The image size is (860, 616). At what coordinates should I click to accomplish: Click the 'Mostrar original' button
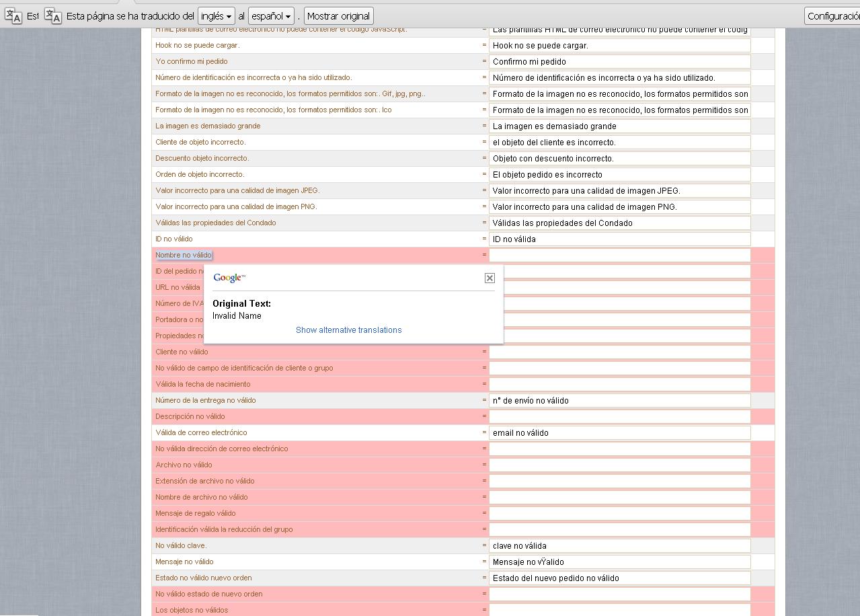pyautogui.click(x=338, y=16)
